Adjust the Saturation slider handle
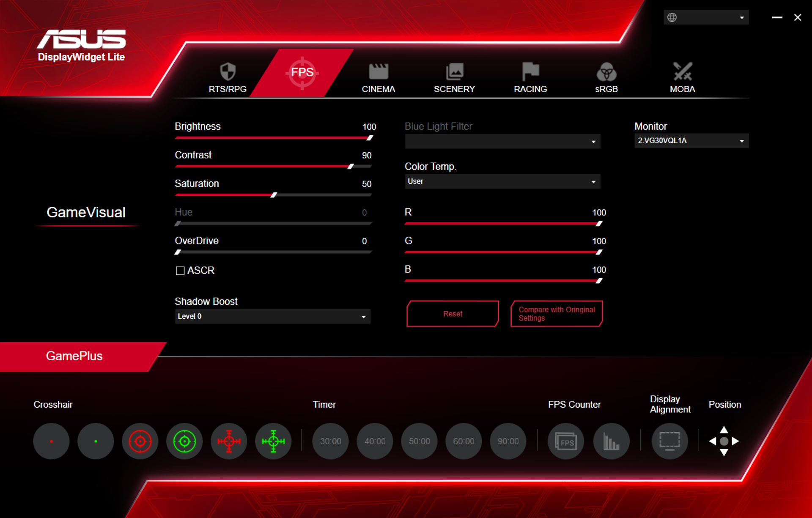 tap(274, 195)
